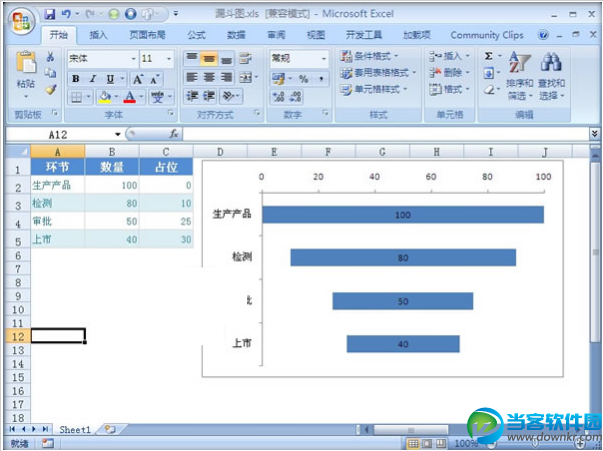Center text horizontally
The width and height of the screenshot is (603, 451).
coord(209,78)
